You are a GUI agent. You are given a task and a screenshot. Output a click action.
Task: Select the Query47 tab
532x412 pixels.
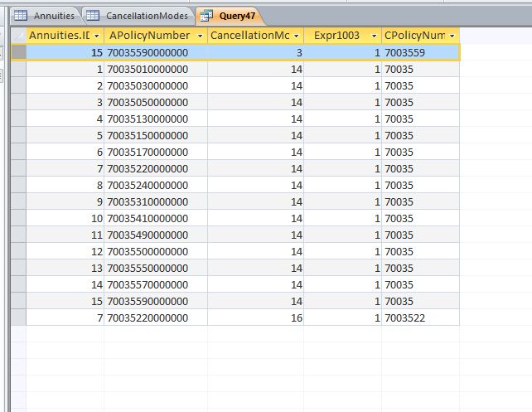pyautogui.click(x=230, y=16)
